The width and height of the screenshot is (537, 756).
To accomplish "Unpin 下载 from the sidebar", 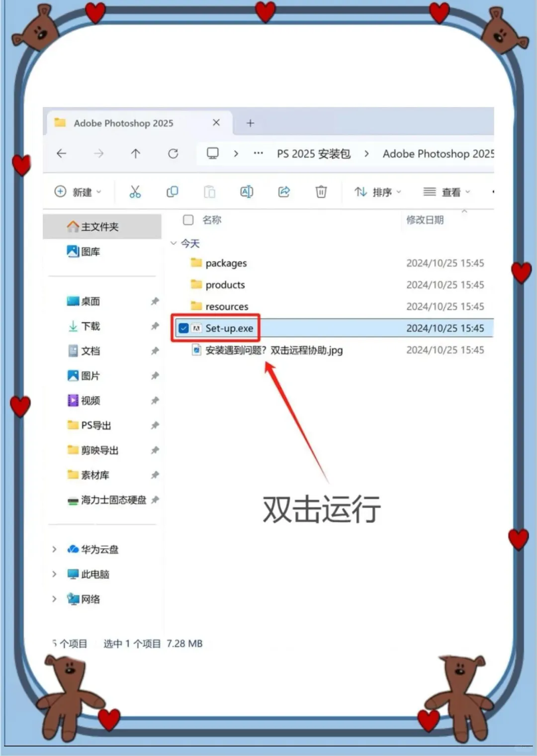I will click(x=155, y=326).
